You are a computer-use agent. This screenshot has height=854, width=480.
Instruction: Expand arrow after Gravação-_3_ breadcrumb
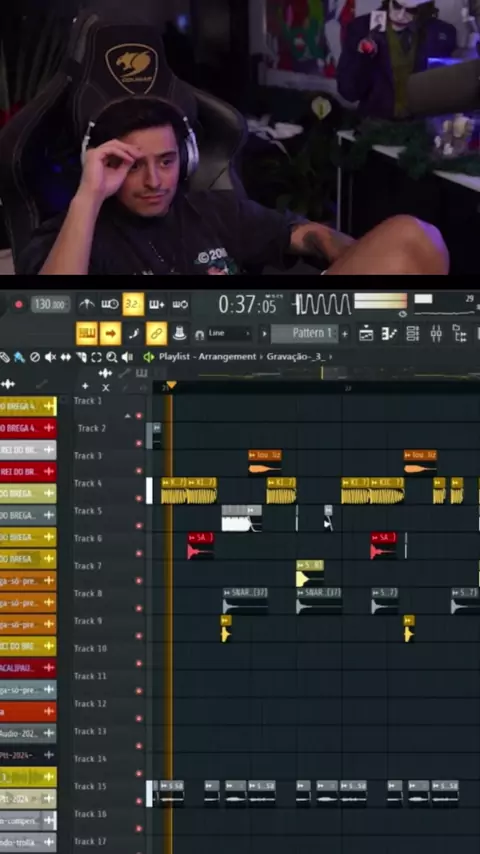click(x=330, y=357)
